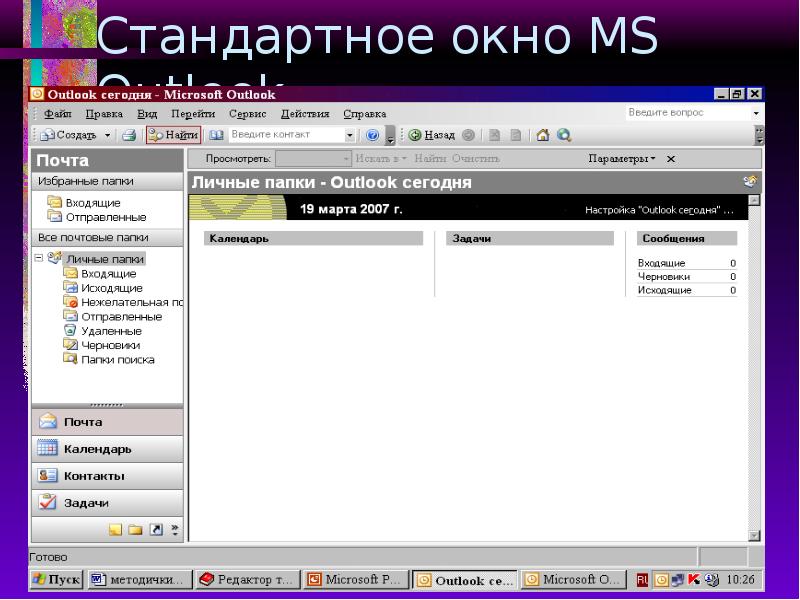The image size is (800, 600).
Task: Switch to методички Word taskbar button
Action: click(140, 580)
